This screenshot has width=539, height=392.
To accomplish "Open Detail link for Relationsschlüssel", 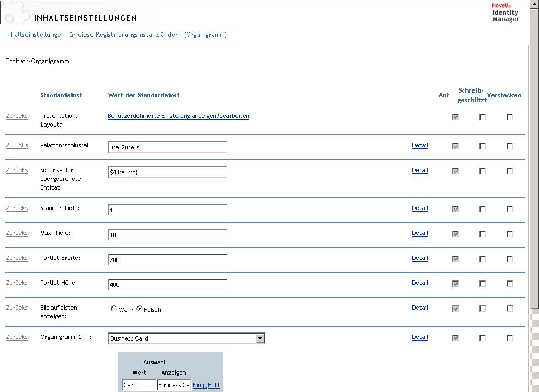I will [x=420, y=145].
